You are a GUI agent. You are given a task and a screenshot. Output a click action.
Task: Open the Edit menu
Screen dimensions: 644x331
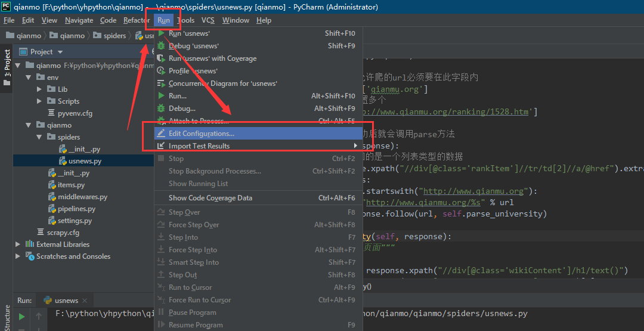pos(28,20)
